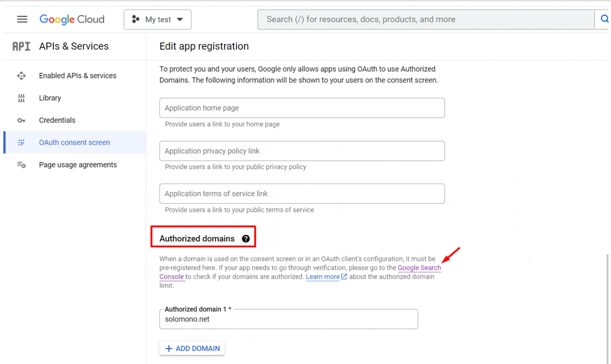This screenshot has height=364, width=611.
Task: Open the Google Search Console link
Action: pyautogui.click(x=419, y=268)
